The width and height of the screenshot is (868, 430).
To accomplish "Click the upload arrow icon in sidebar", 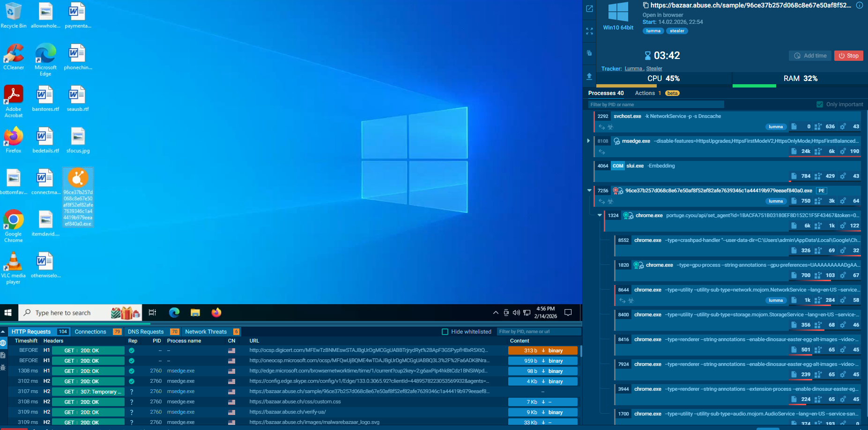I will (589, 76).
